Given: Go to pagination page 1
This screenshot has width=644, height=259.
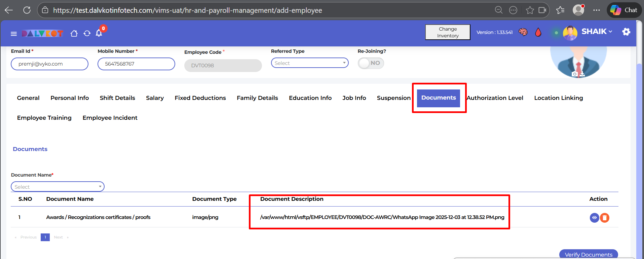Looking at the screenshot, I should (45, 237).
